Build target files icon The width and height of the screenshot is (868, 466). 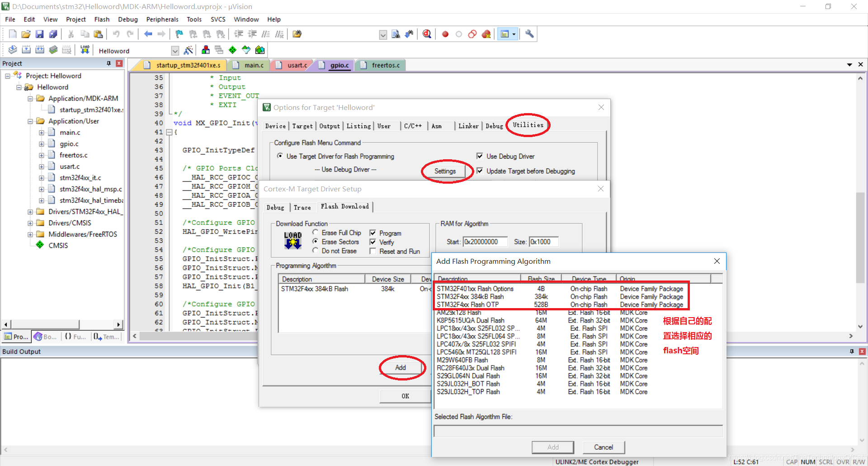pos(26,50)
